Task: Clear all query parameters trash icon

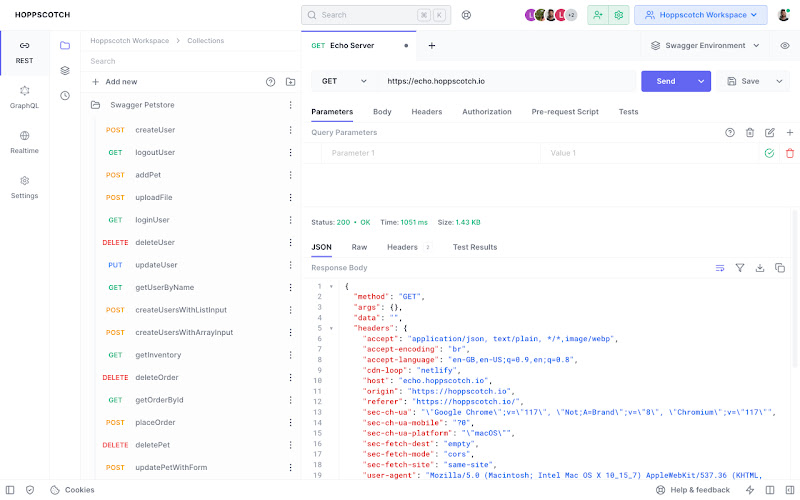Action: click(x=749, y=133)
